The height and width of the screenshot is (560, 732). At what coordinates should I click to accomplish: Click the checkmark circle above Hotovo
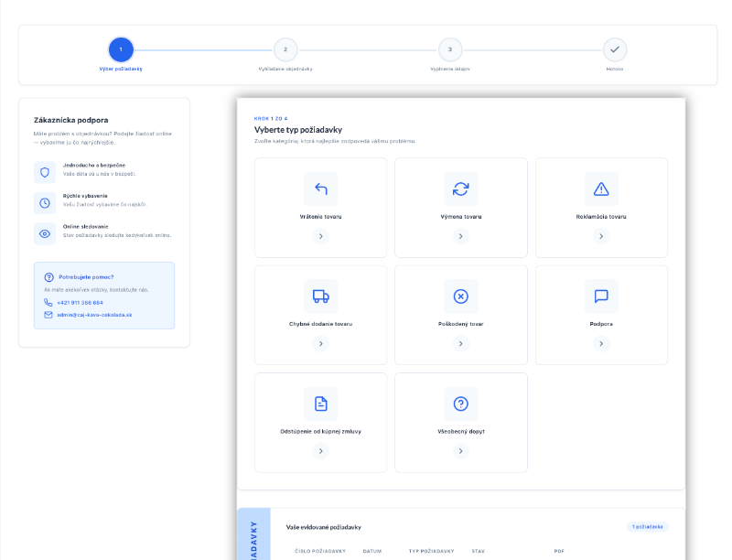[x=615, y=49]
